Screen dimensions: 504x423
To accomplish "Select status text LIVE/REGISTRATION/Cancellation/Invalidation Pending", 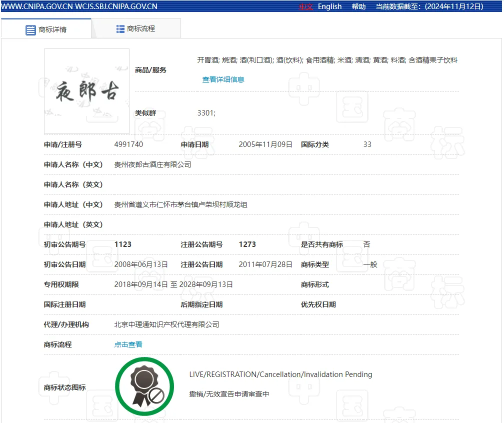I will [280, 374].
